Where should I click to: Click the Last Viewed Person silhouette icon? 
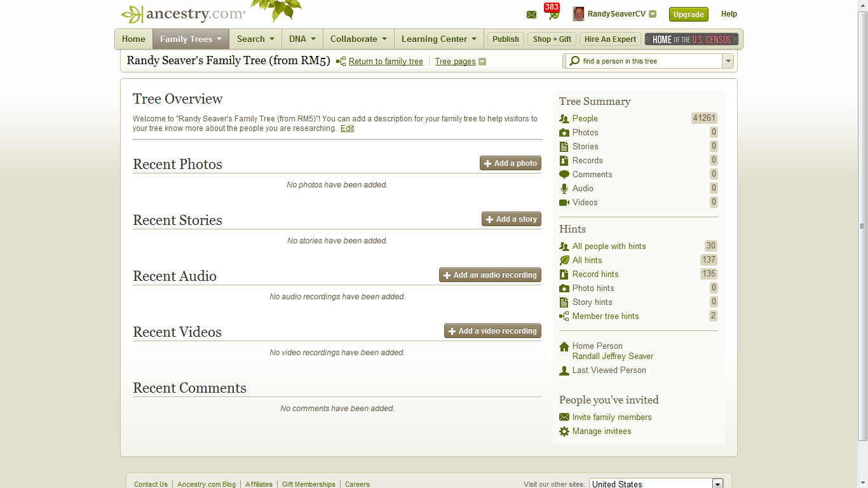tap(564, 370)
